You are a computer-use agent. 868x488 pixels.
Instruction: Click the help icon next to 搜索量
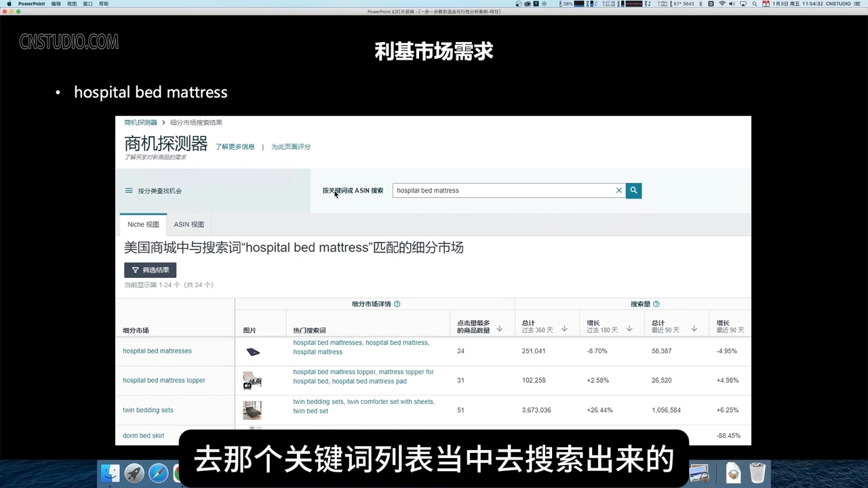[655, 304]
